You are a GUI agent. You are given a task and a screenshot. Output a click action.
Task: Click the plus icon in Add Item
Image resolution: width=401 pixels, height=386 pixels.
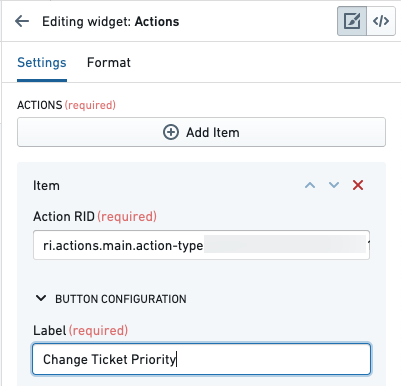click(171, 132)
